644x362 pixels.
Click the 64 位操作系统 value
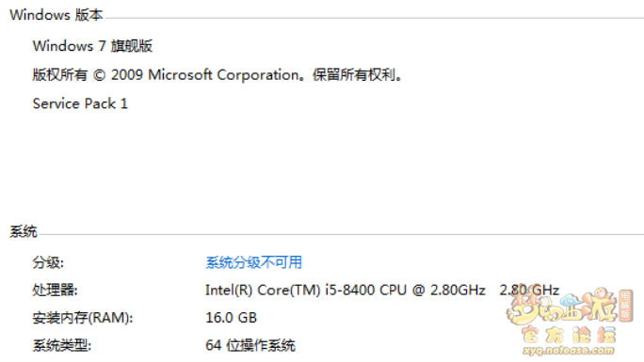click(250, 346)
